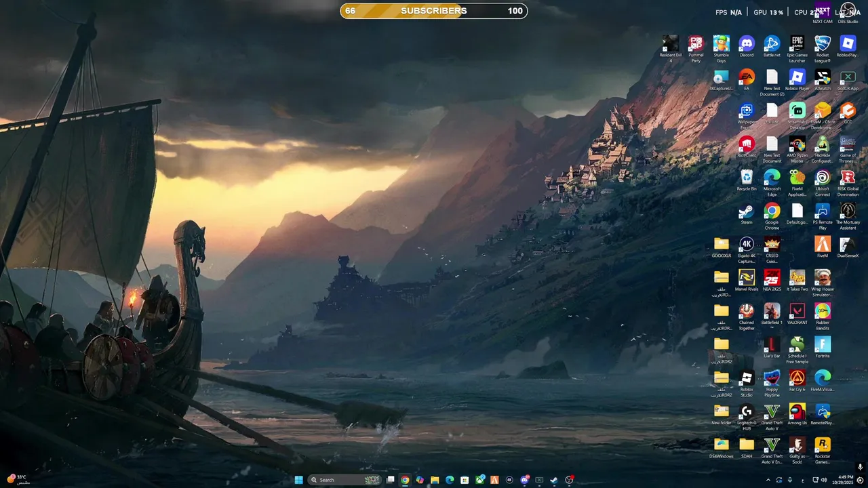Viewport: 868px width, 488px height.
Task: Select the Wrap House Simulator icon
Action: point(823,282)
